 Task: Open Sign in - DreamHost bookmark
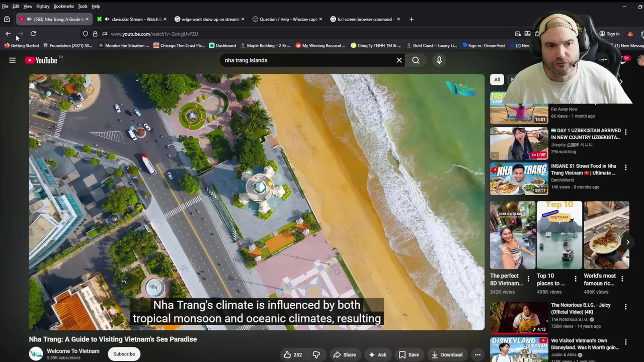tap(484, 45)
